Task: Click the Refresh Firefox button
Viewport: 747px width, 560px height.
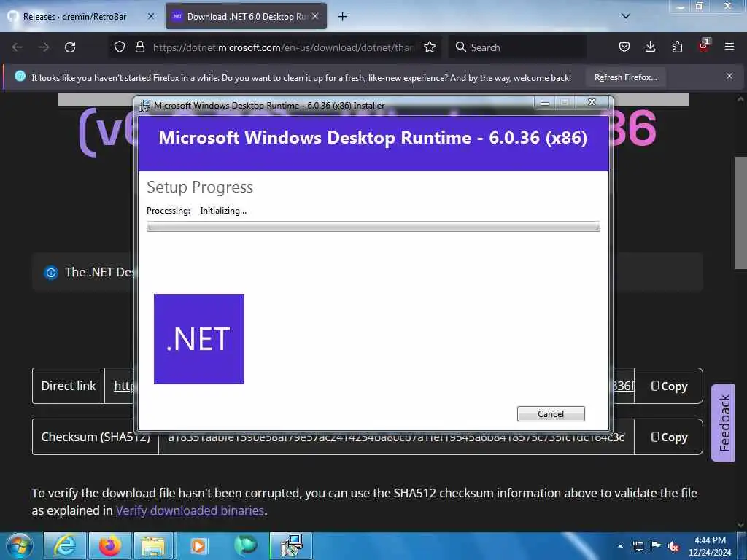Action: (625, 77)
